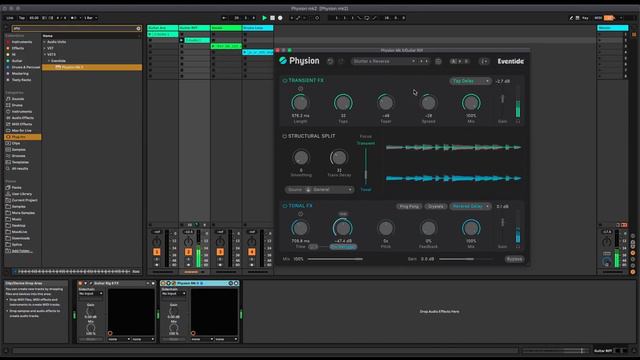Select Max for Live category in browser
This screenshot has width=640, height=360.
(21, 131)
